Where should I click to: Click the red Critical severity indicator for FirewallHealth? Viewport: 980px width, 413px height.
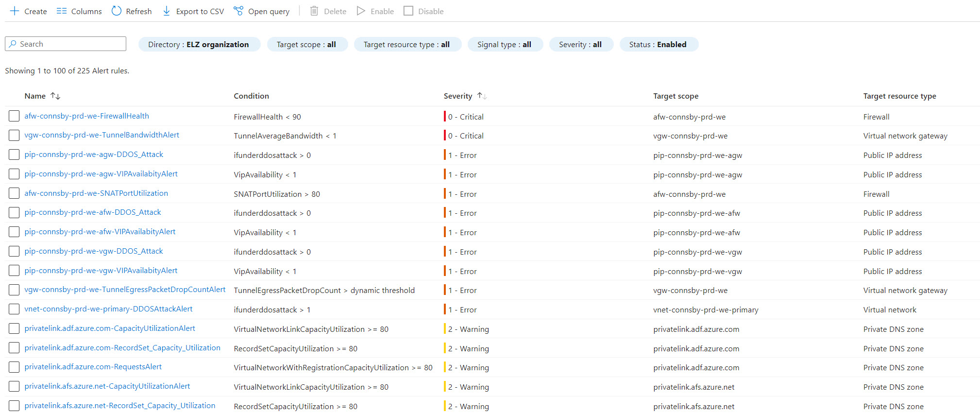click(445, 117)
